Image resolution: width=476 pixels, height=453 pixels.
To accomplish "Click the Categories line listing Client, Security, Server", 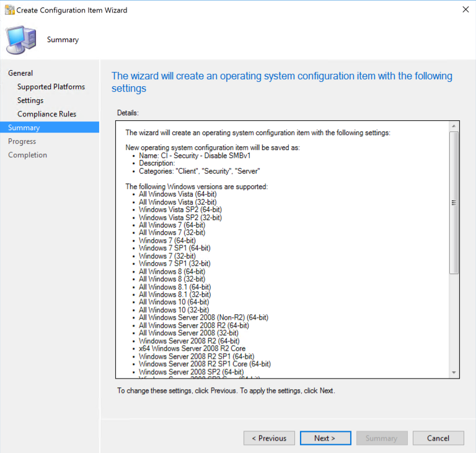I will [x=200, y=171].
